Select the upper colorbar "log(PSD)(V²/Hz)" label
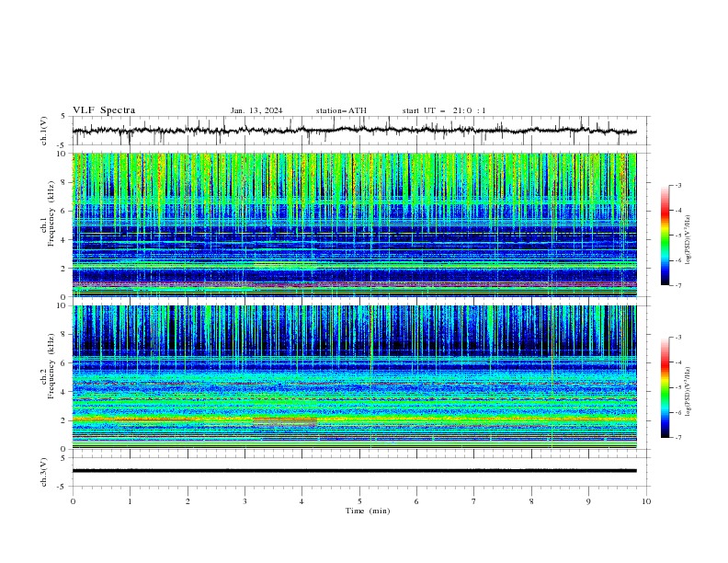The width and height of the screenshot is (728, 563). [688, 240]
